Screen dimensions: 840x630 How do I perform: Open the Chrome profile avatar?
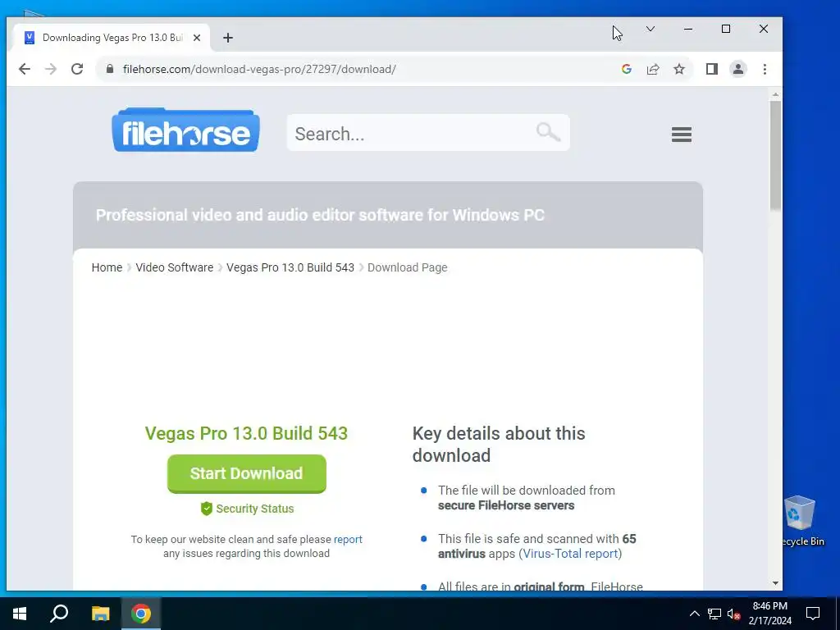tap(738, 69)
